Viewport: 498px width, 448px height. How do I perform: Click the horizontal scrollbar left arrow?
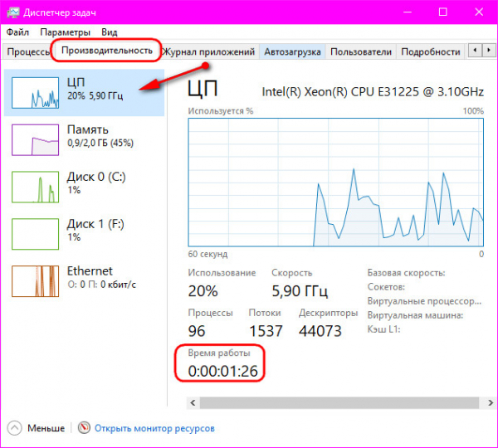[x=193, y=403]
